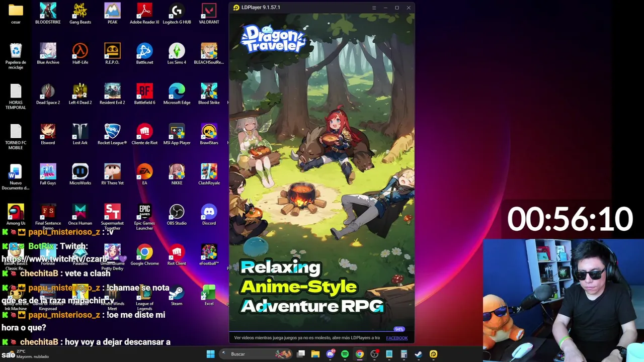The height and width of the screenshot is (362, 644).
Task: Select the League of Legends desktop icon
Action: pos(144,298)
